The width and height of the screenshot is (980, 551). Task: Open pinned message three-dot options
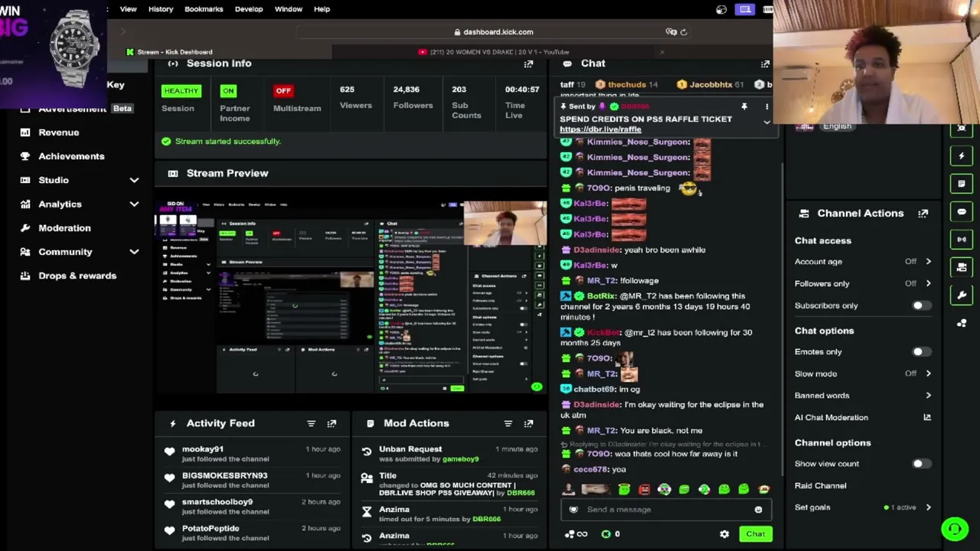click(x=766, y=107)
